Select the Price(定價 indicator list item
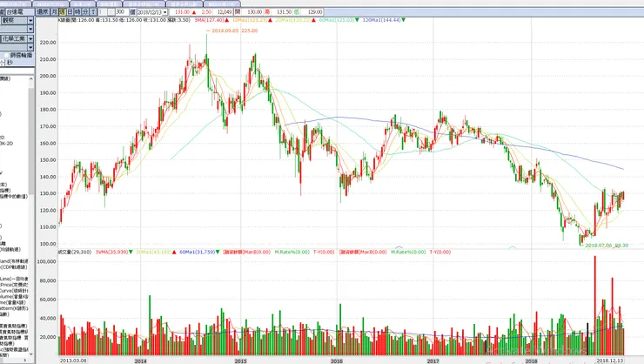Screen dimensions: 644x364 tap(14, 285)
